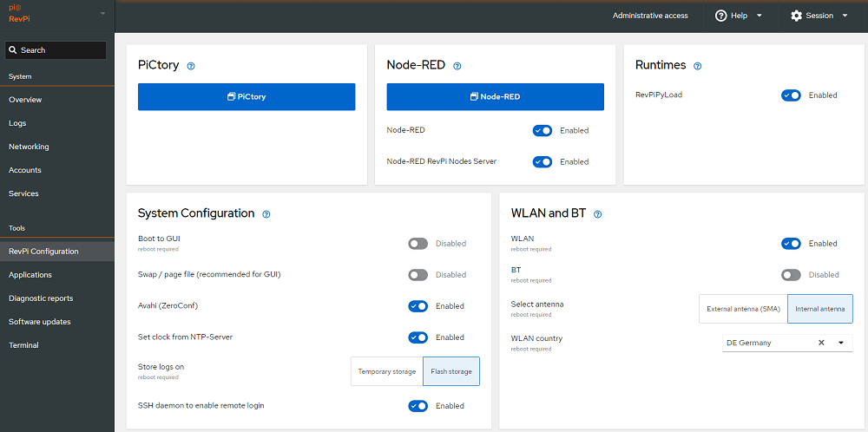This screenshot has width=868, height=432.
Task: Click the Session gear icon
Action: click(x=797, y=16)
